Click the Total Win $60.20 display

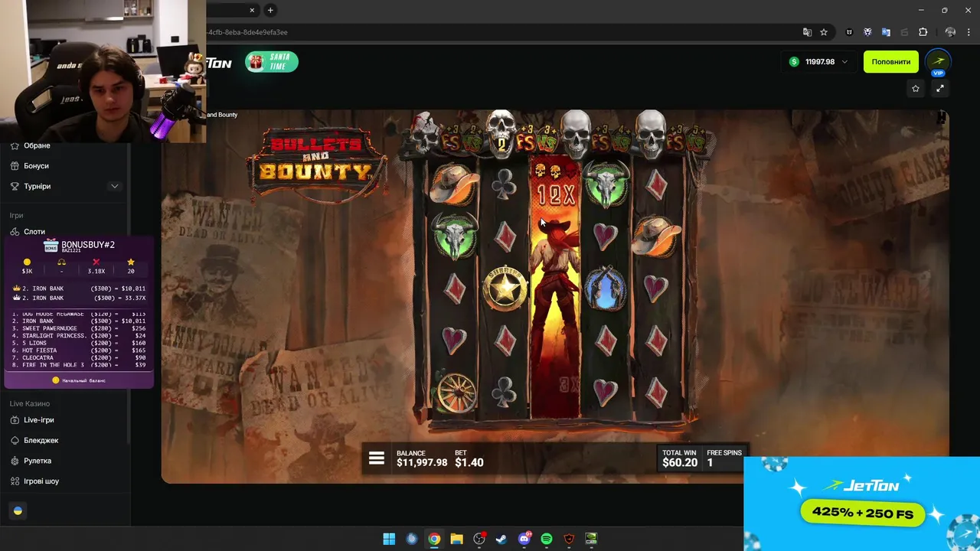coord(680,458)
